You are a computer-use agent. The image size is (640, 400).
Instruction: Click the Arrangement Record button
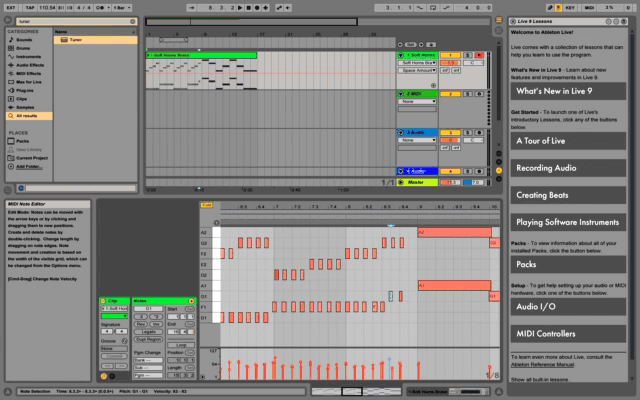pyautogui.click(x=257, y=7)
